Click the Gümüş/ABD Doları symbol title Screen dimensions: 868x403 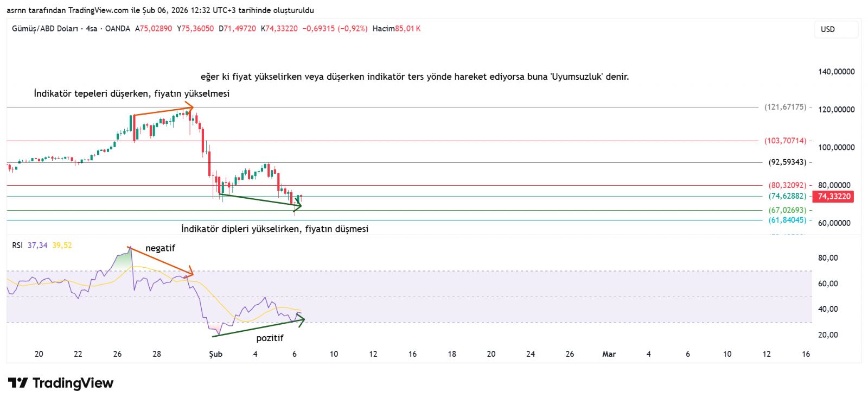click(x=44, y=29)
